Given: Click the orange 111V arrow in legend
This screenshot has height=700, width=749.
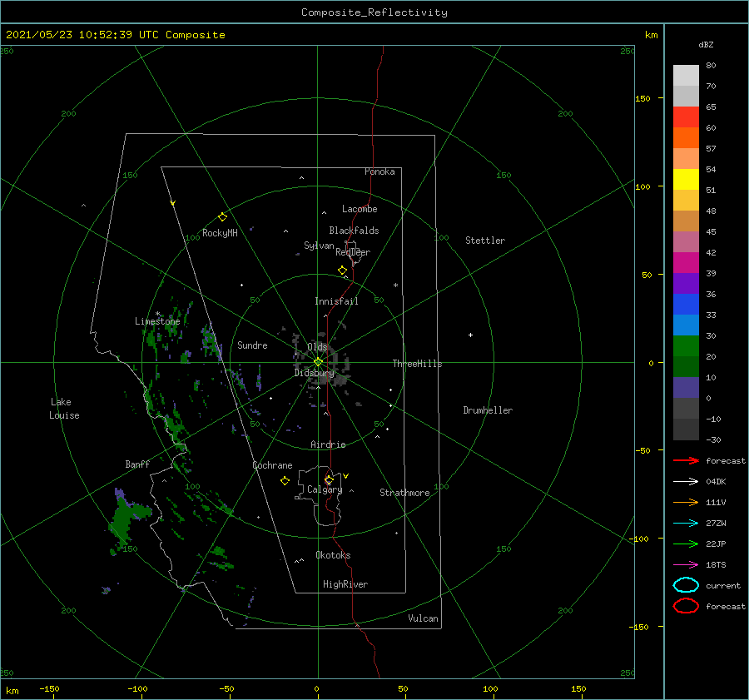Looking at the screenshot, I should coord(686,502).
